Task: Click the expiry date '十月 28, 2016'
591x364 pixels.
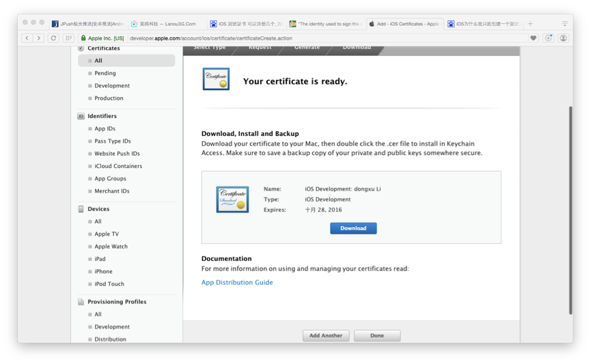Action: [323, 210]
